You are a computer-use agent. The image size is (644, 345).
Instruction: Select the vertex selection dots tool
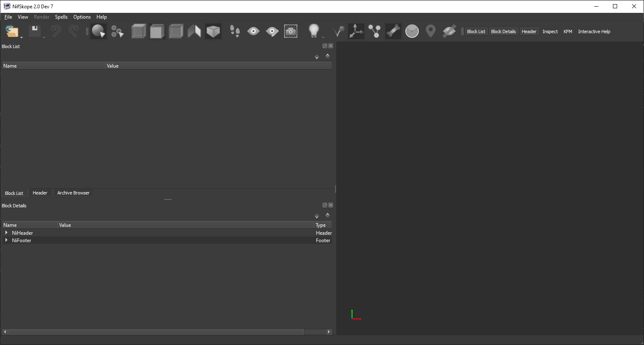[x=117, y=32]
